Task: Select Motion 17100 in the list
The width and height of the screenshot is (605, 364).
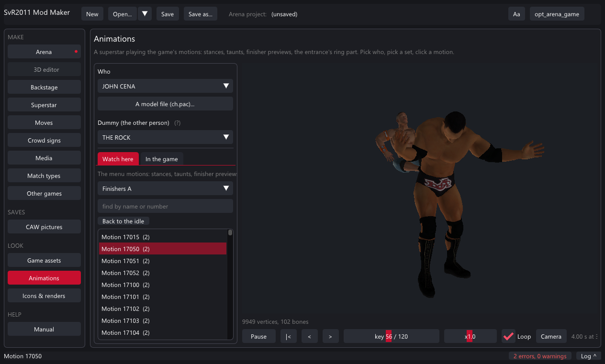Action: point(163,285)
